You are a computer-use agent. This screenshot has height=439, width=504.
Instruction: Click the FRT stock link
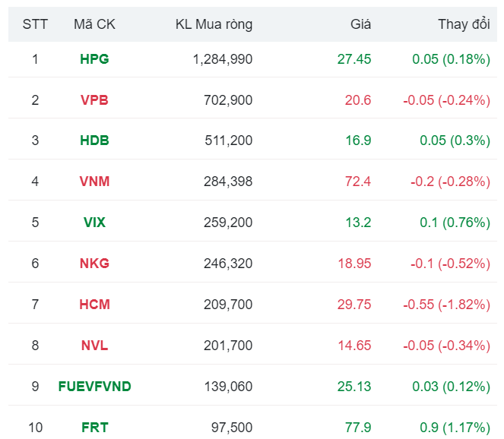tap(94, 428)
